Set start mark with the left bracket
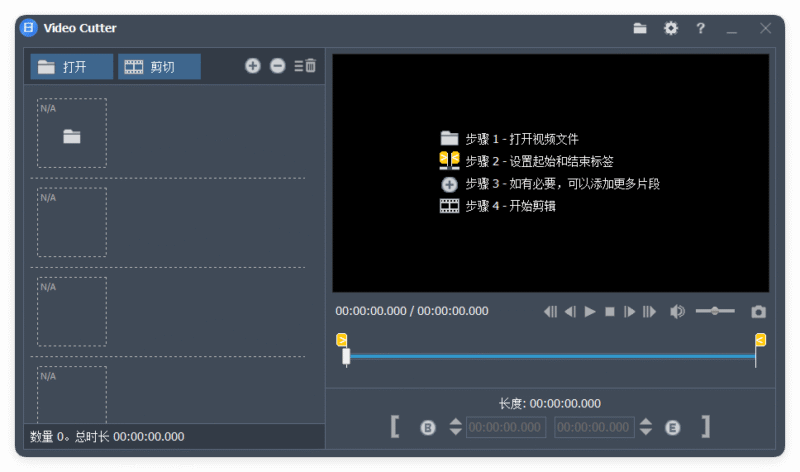Image resolution: width=800 pixels, height=472 pixels. pyautogui.click(x=395, y=427)
